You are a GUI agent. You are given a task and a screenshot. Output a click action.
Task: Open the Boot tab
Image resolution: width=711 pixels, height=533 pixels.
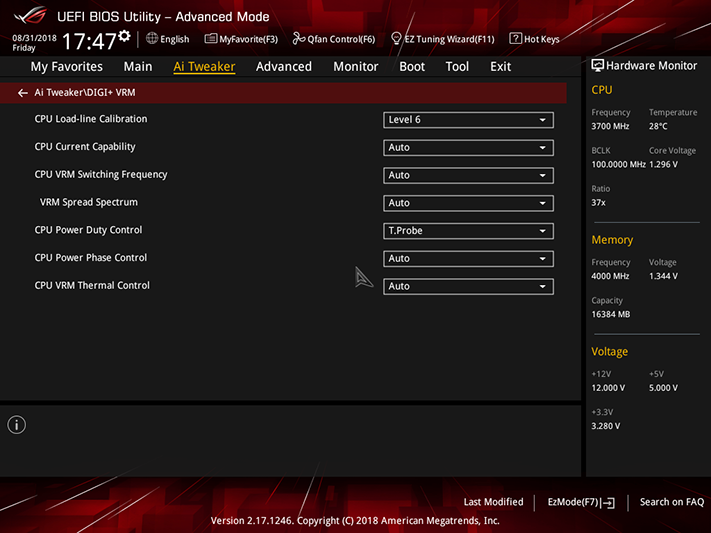tap(412, 67)
